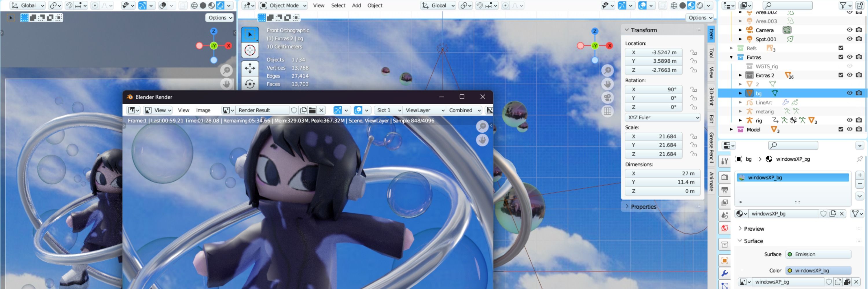Open the Object Mode dropdown

[283, 5]
